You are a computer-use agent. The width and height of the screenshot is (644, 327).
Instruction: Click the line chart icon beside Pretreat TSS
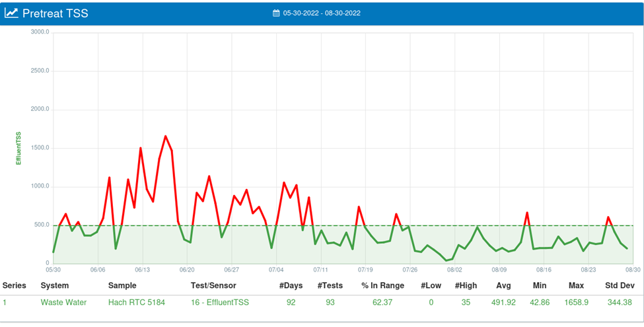(x=11, y=13)
